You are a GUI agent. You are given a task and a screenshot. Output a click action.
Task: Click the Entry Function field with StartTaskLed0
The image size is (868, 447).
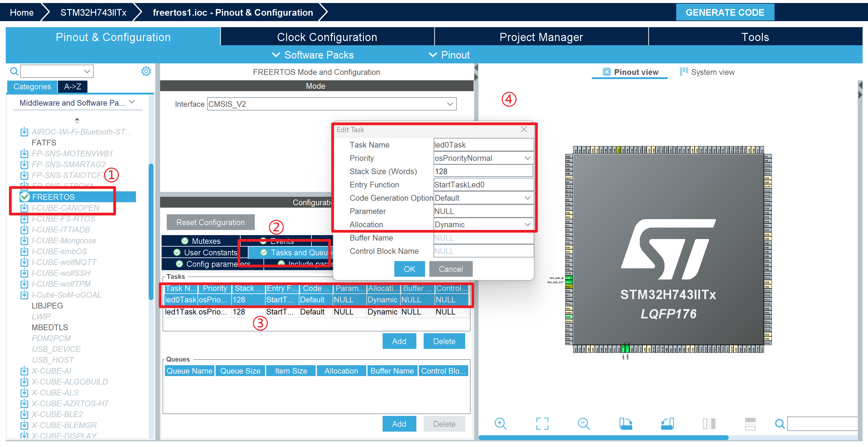pyautogui.click(x=483, y=184)
